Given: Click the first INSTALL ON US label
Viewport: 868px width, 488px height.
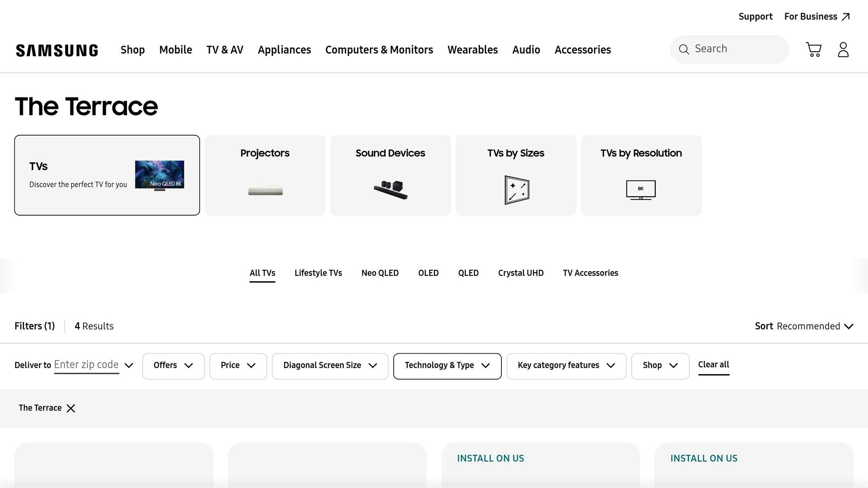Looking at the screenshot, I should click(x=490, y=458).
